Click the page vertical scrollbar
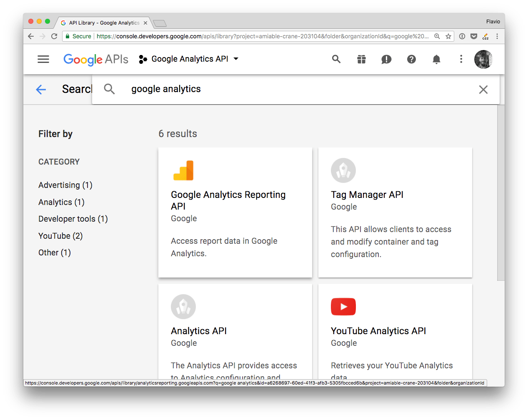 click(500, 192)
